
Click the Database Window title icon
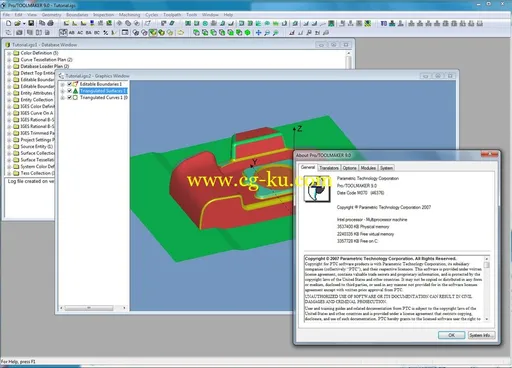pos(8,45)
